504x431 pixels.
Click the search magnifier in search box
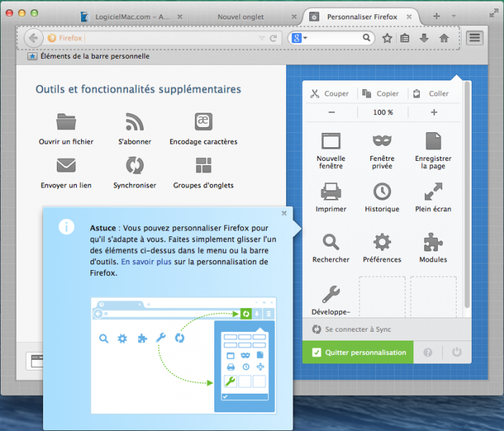[x=367, y=37]
